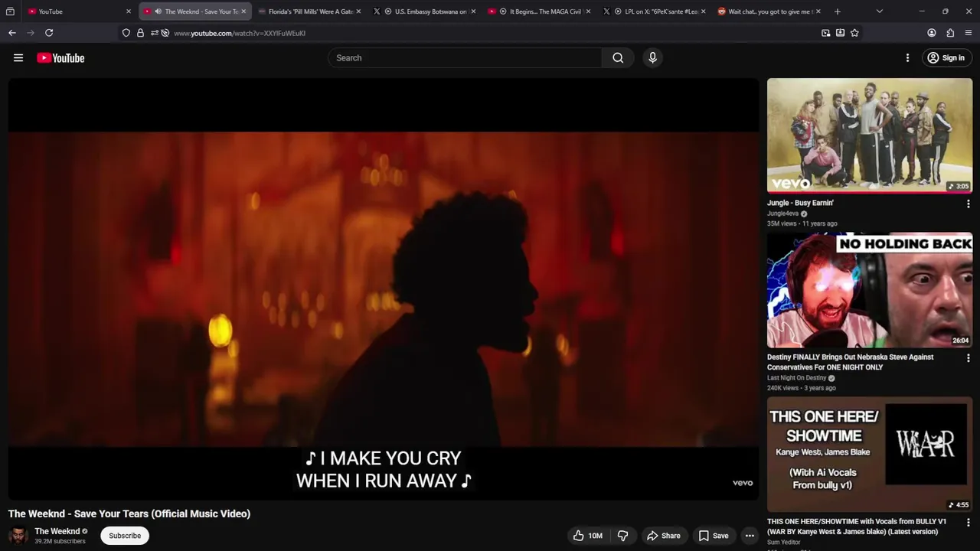Open browser extensions puzzle icon

(950, 33)
